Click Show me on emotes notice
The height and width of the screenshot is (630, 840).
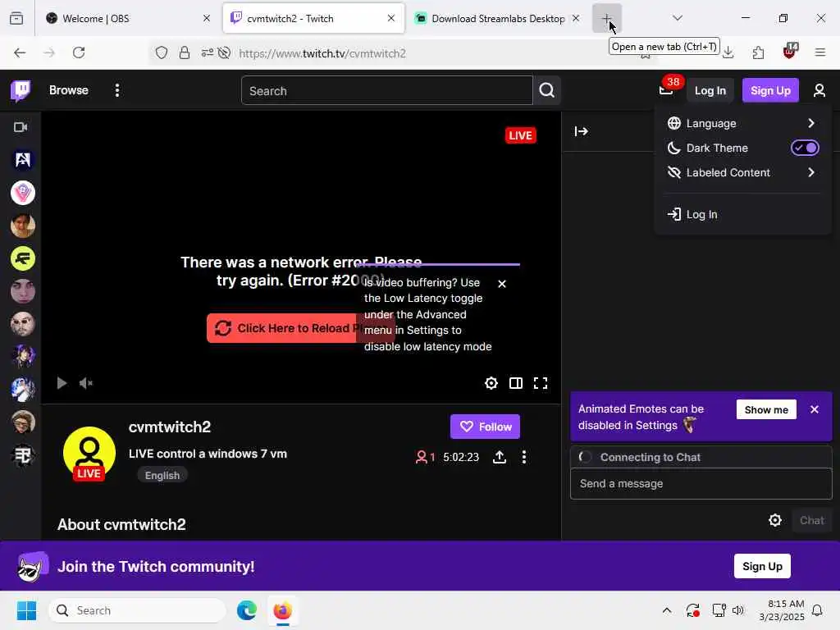tap(766, 410)
